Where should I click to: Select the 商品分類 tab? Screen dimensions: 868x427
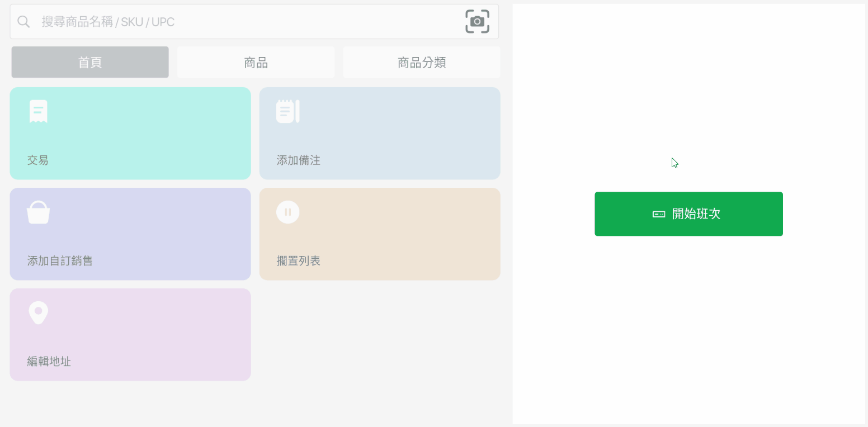[421, 62]
